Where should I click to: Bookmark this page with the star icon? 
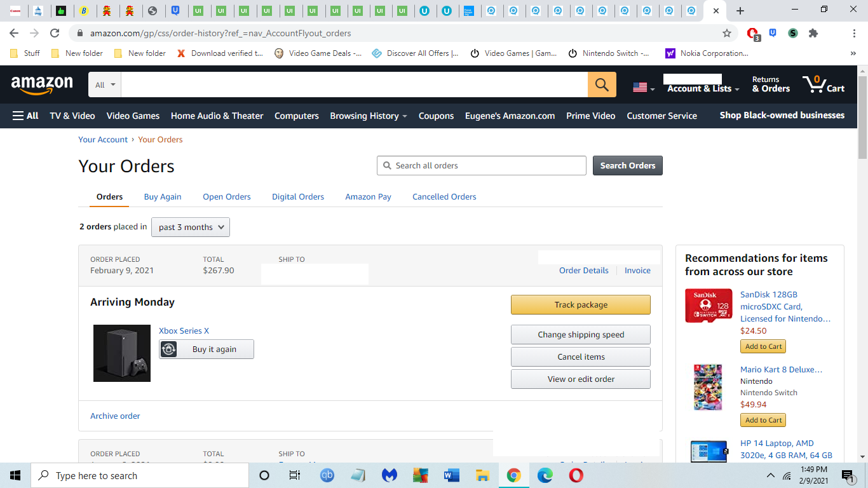pyautogui.click(x=727, y=33)
